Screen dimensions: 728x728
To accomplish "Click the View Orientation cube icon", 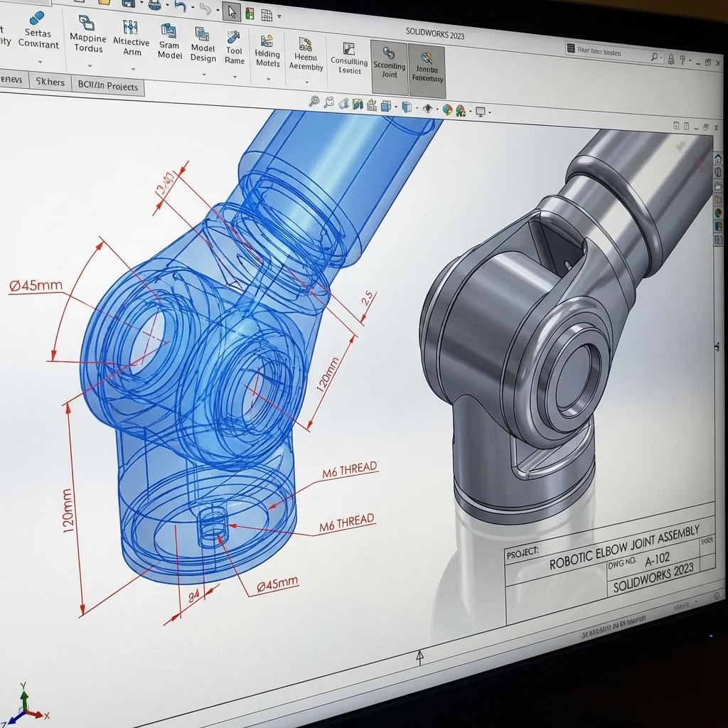I will 386,107.
